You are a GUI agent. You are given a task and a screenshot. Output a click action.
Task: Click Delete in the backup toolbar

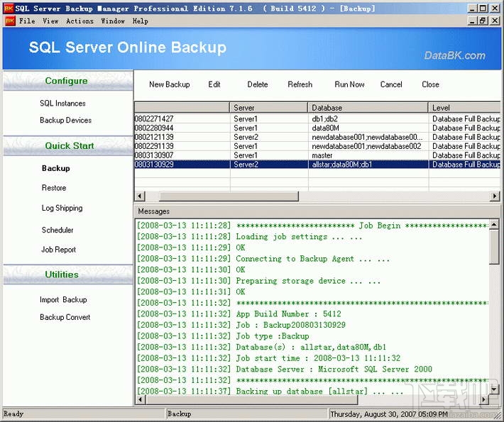(x=258, y=84)
